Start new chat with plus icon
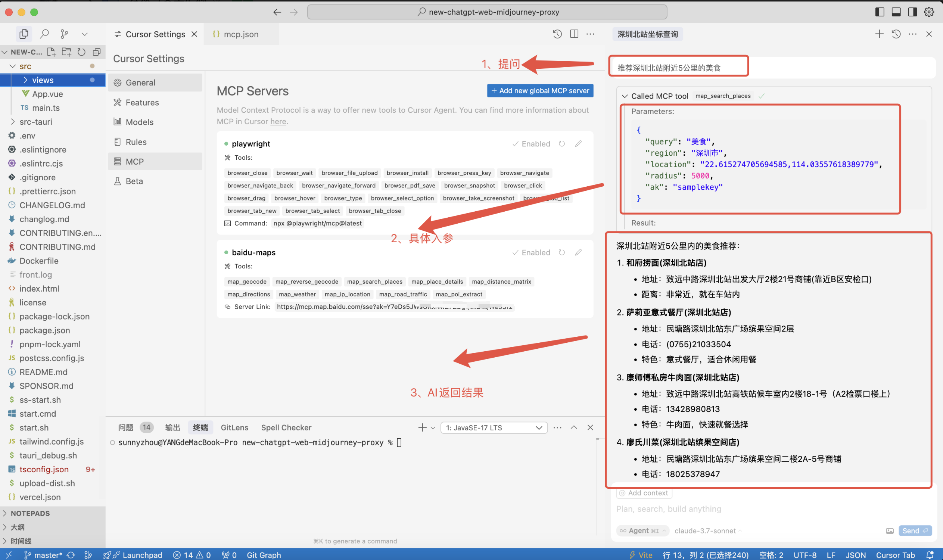 [x=879, y=34]
